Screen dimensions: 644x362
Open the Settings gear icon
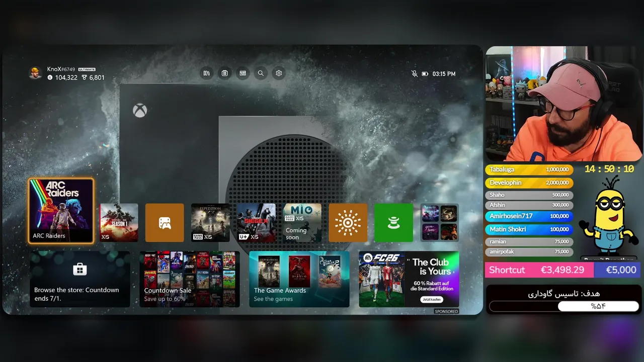(x=279, y=73)
